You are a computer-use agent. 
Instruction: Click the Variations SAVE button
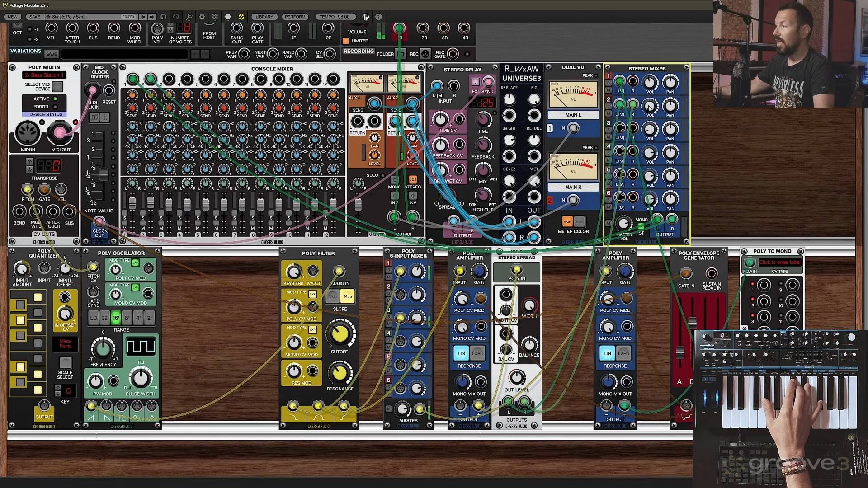pyautogui.click(x=52, y=54)
